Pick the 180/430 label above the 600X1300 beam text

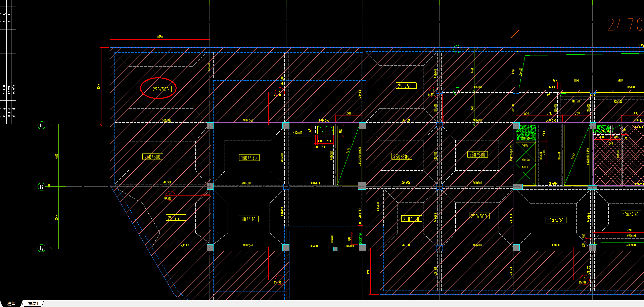click(556, 220)
